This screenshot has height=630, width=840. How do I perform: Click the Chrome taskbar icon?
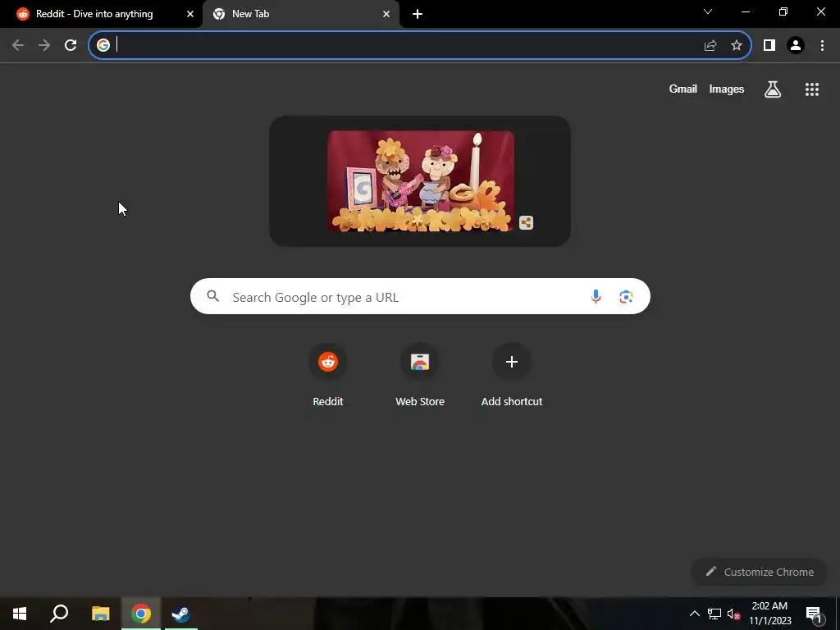pos(141,614)
